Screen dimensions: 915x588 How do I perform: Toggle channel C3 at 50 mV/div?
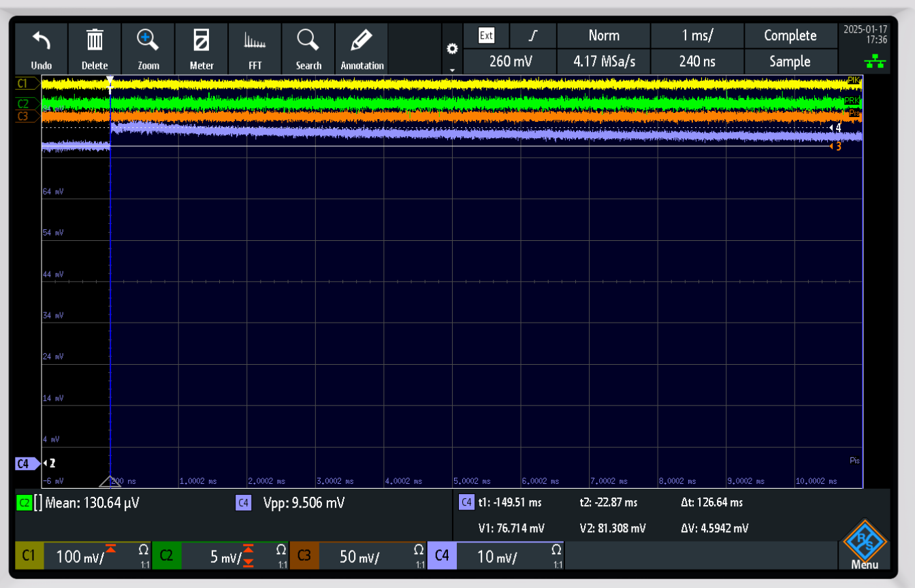[x=357, y=556]
